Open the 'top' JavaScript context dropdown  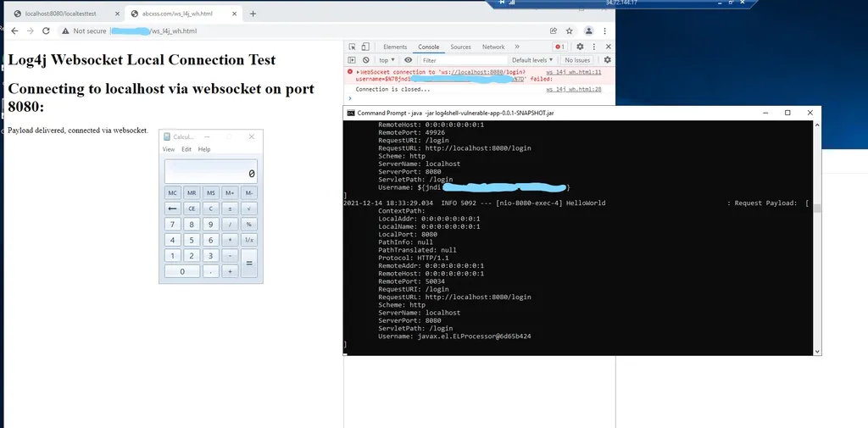point(387,60)
